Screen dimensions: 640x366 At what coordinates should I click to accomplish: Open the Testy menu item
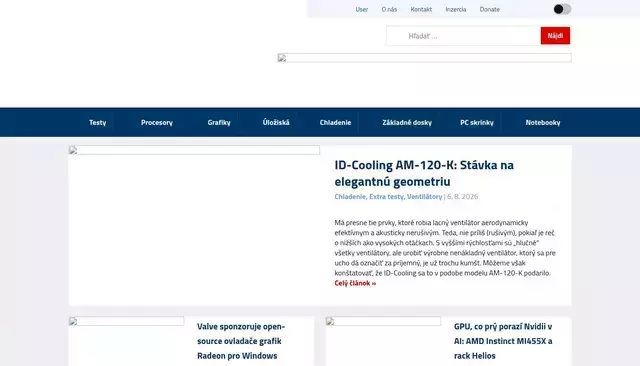(x=98, y=122)
